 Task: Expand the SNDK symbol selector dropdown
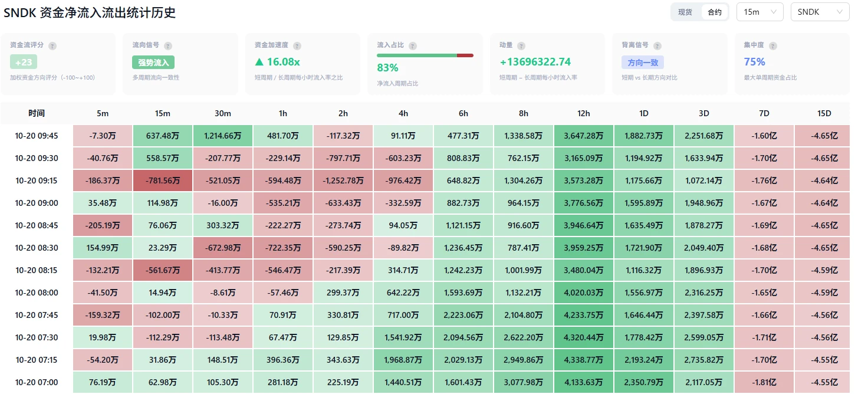(820, 12)
